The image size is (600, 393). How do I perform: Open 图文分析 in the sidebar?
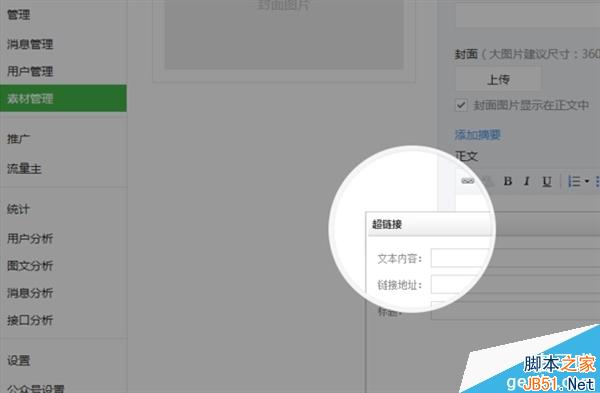(30, 266)
